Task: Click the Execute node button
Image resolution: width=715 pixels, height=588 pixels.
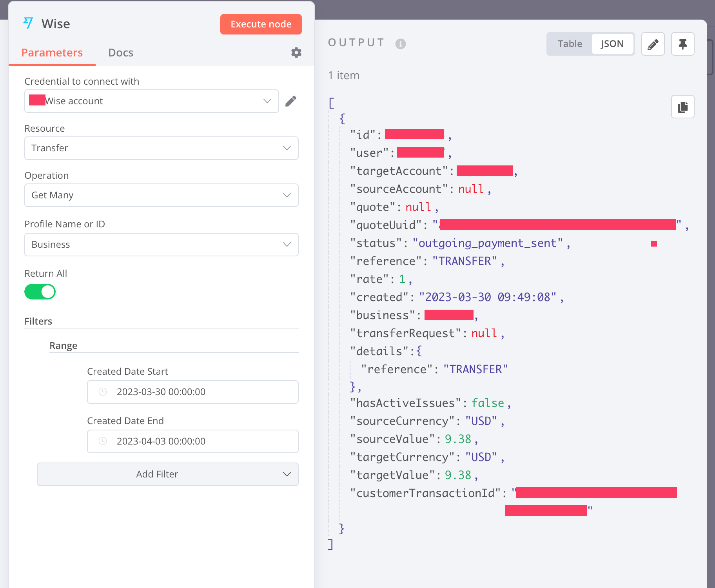Action: click(x=261, y=24)
